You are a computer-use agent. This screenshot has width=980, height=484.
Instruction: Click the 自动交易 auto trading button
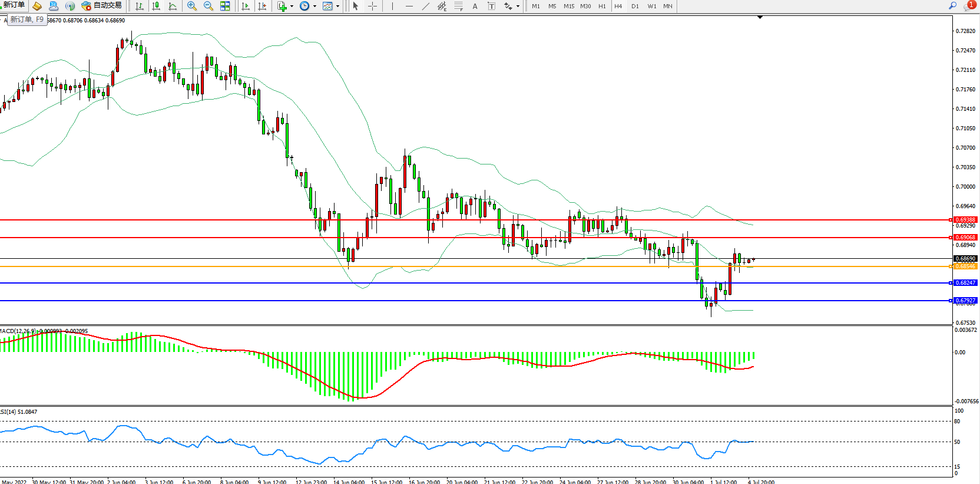click(102, 6)
